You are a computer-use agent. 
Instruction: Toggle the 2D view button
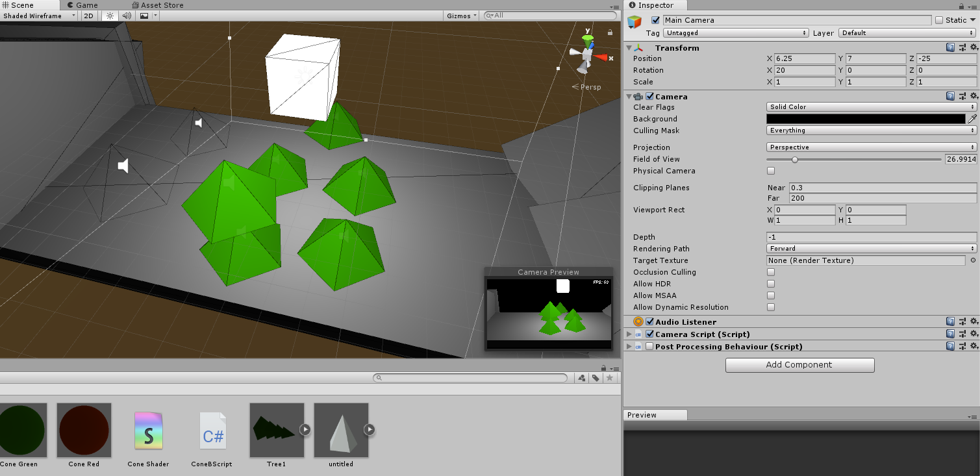[89, 16]
